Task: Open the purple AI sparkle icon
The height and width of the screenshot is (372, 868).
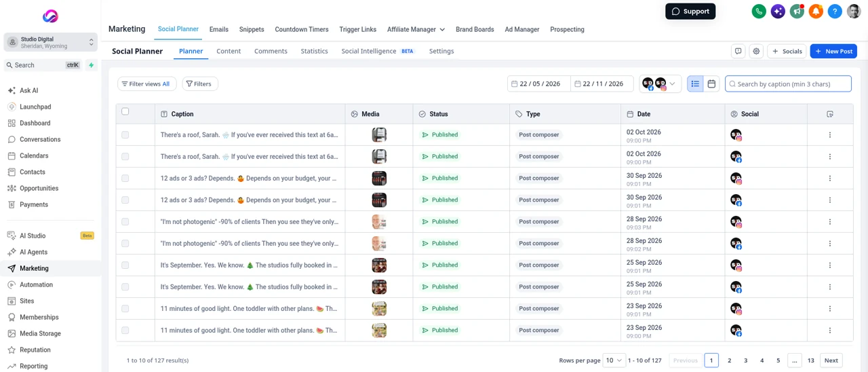Action: pos(778,12)
